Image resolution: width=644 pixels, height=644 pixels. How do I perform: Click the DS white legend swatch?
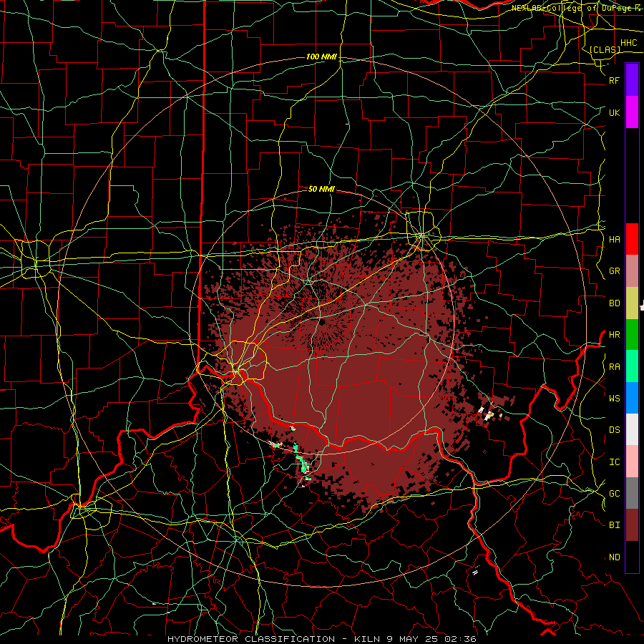pyautogui.click(x=632, y=429)
